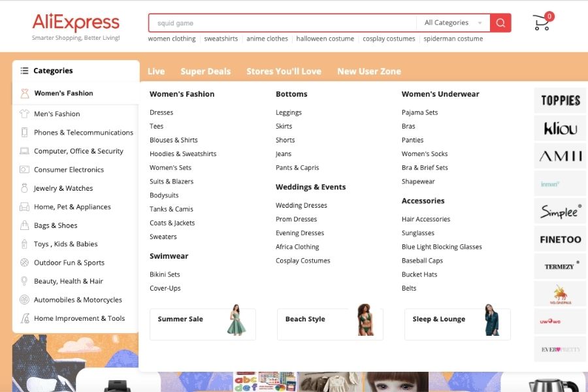588x392 pixels.
Task: Select the Men's Fashion shirt icon
Action: click(x=24, y=114)
